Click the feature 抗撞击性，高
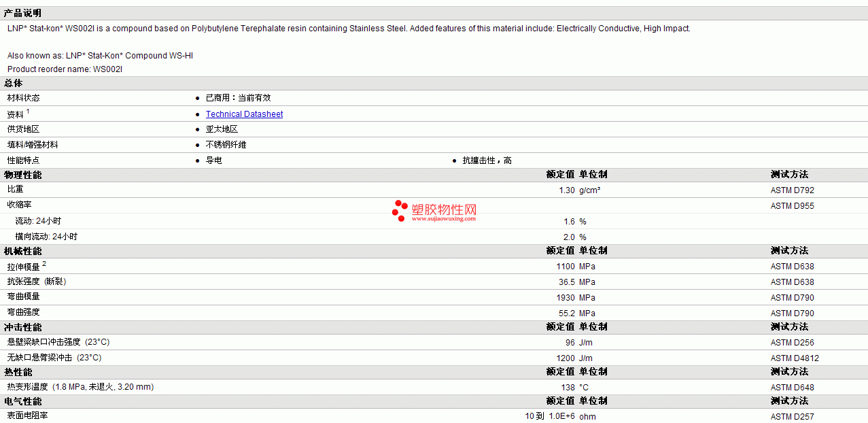The image size is (868, 423). coord(487,160)
